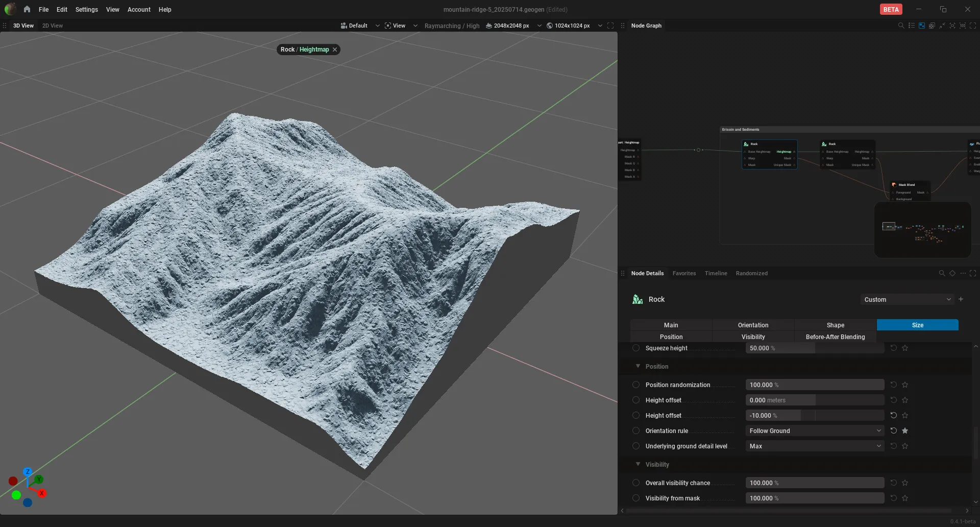Viewport: 980px width, 527px height.
Task: Favorite the Orientation rule parameter with its star
Action: pos(905,430)
